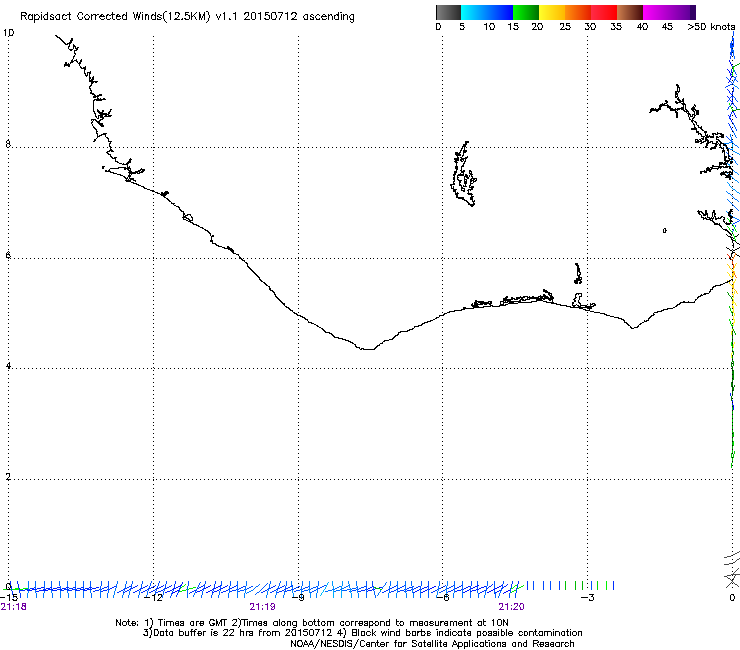This screenshot has width=740, height=650.
Task: Click the large island outline near latitude 7.5
Action: pyautogui.click(x=463, y=174)
